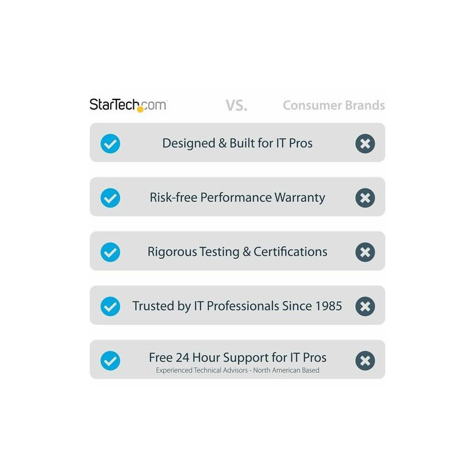Click the X icon after Since 1985
Image resolution: width=476 pixels, height=476 pixels.
click(x=365, y=306)
